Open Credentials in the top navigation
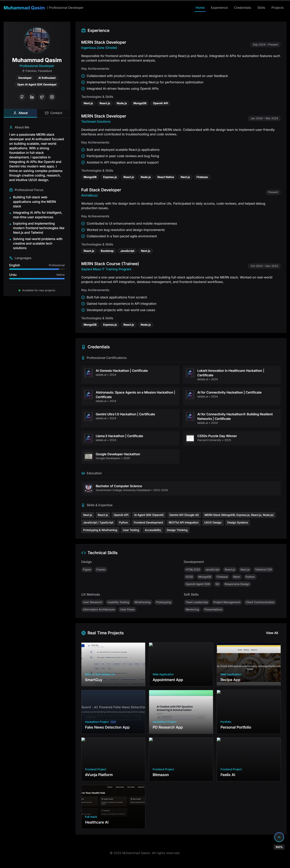Image resolution: width=290 pixels, height=868 pixels. tap(243, 8)
